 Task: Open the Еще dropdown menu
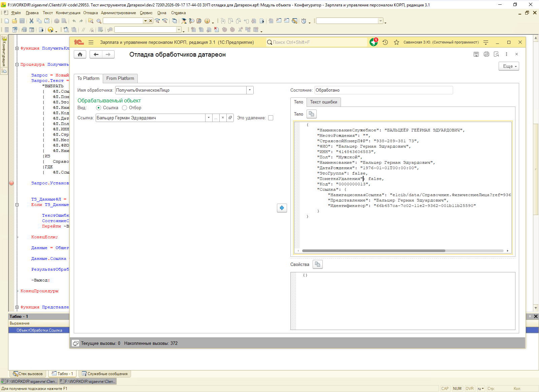(x=509, y=66)
